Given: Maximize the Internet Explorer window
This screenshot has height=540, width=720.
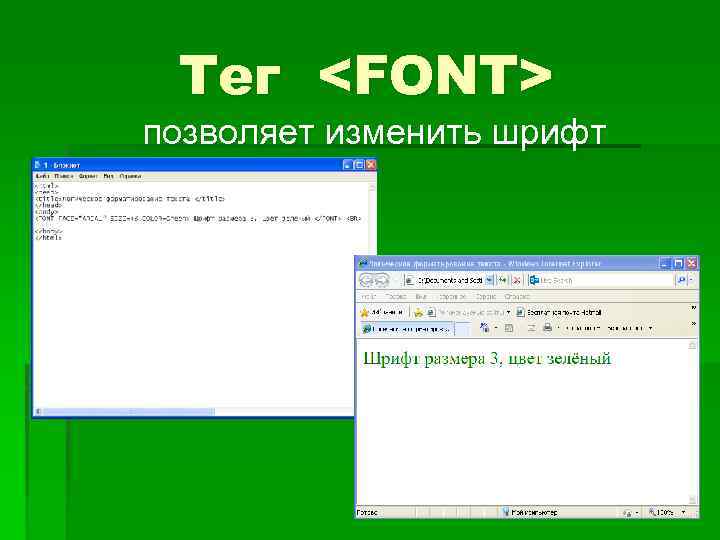Looking at the screenshot, I should (678, 264).
